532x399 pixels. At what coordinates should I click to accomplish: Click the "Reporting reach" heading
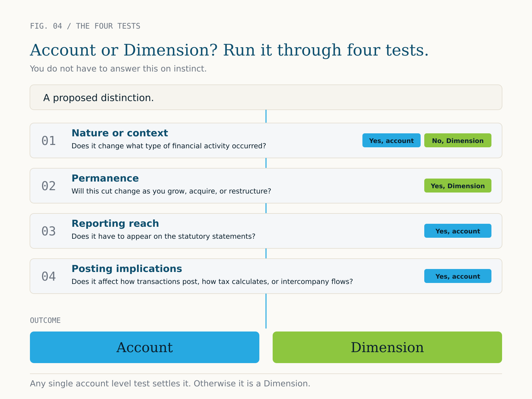(x=115, y=223)
